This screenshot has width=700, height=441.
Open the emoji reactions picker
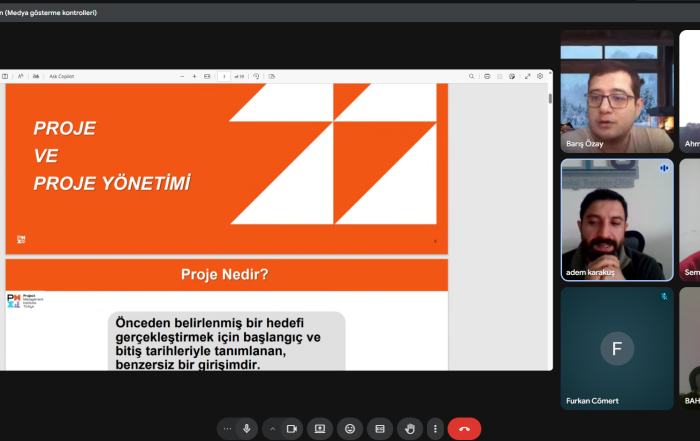pyautogui.click(x=350, y=429)
